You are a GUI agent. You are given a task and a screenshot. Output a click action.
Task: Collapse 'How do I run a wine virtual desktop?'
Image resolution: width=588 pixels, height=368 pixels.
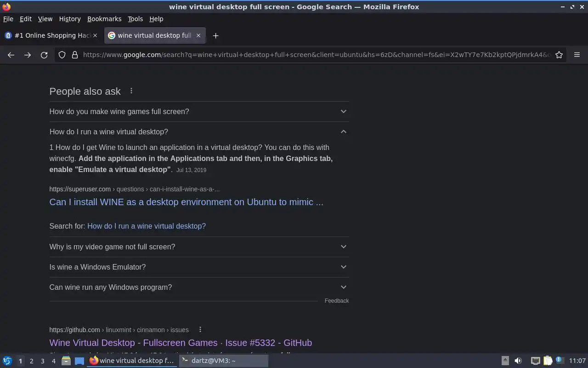pos(199,132)
